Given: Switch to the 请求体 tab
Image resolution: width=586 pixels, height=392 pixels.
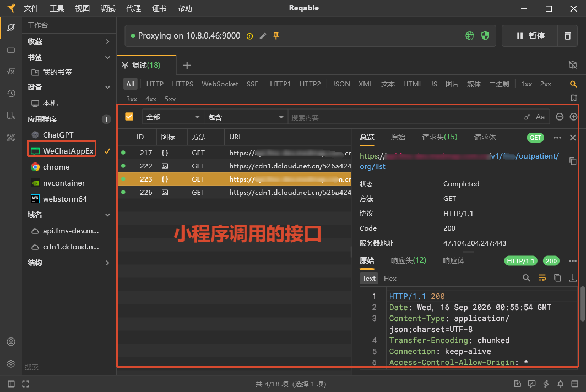Looking at the screenshot, I should (485, 137).
